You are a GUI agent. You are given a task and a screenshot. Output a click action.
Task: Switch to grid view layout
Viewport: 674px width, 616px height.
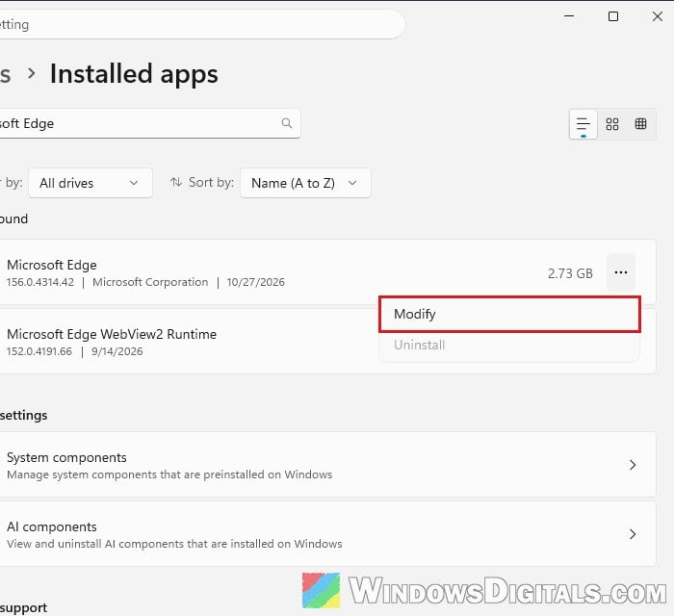pyautogui.click(x=612, y=124)
